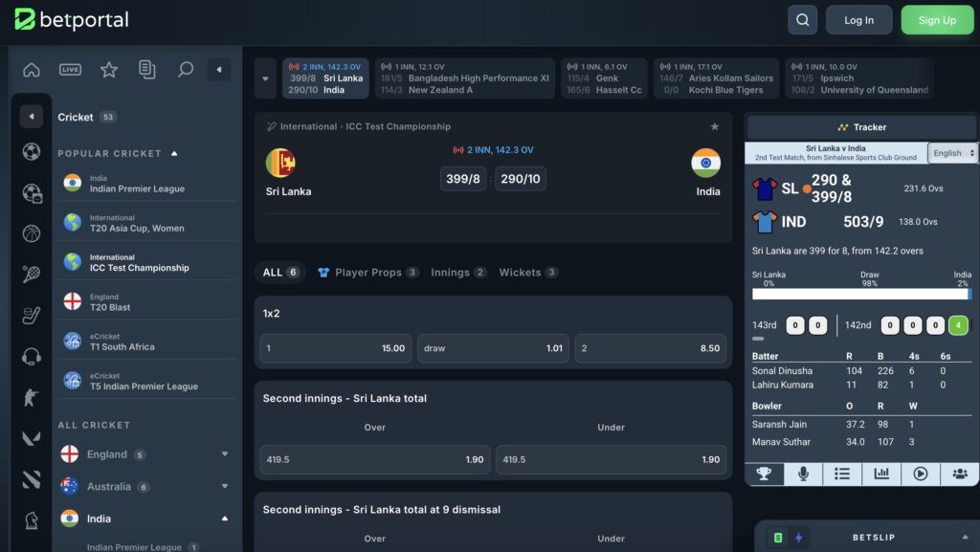
Task: Click the Log In button
Action: pyautogui.click(x=858, y=20)
